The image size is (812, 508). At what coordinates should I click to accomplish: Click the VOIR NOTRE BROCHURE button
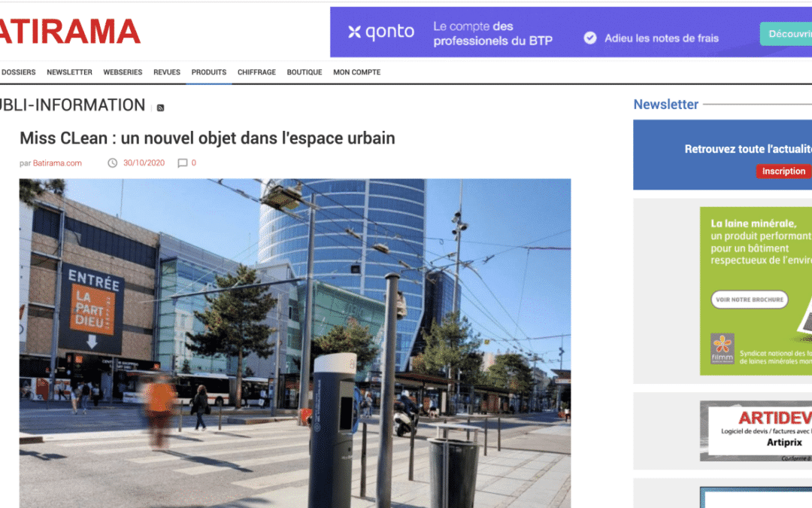click(x=750, y=300)
